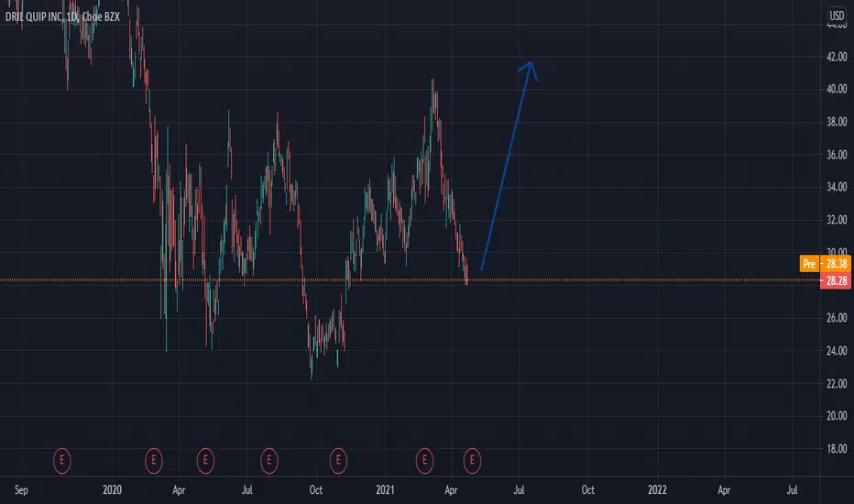Open the earnings marker just after Oct 2020
This screenshot has height=504, width=854.
(338, 460)
